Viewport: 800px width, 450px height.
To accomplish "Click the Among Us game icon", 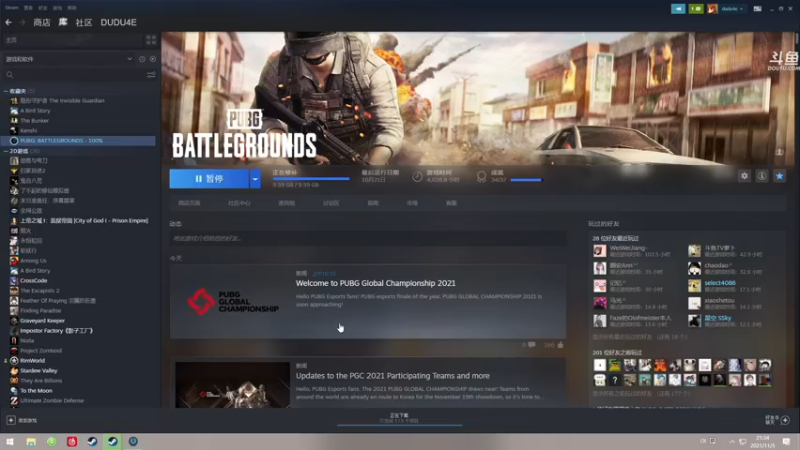I will [x=14, y=261].
